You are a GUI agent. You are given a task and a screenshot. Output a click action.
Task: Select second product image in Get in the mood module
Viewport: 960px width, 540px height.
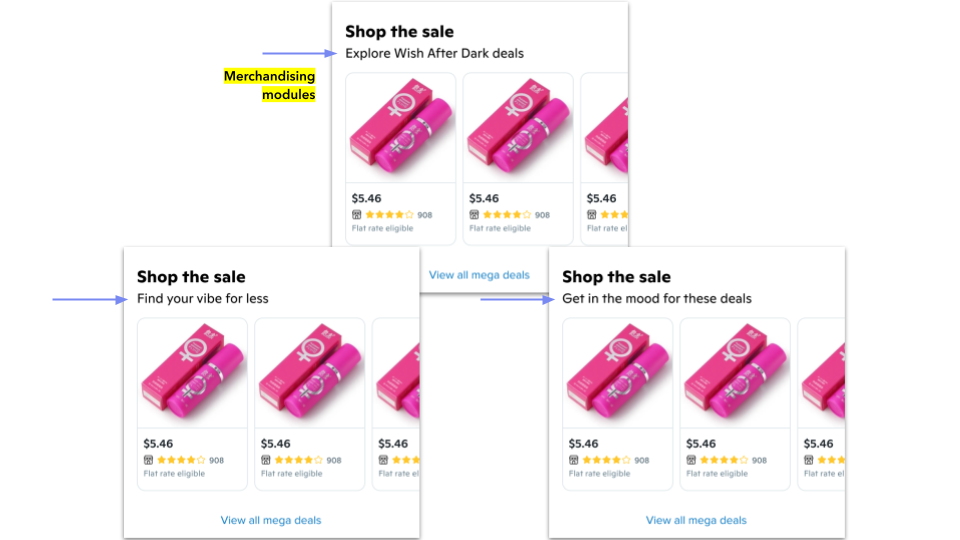coord(735,373)
